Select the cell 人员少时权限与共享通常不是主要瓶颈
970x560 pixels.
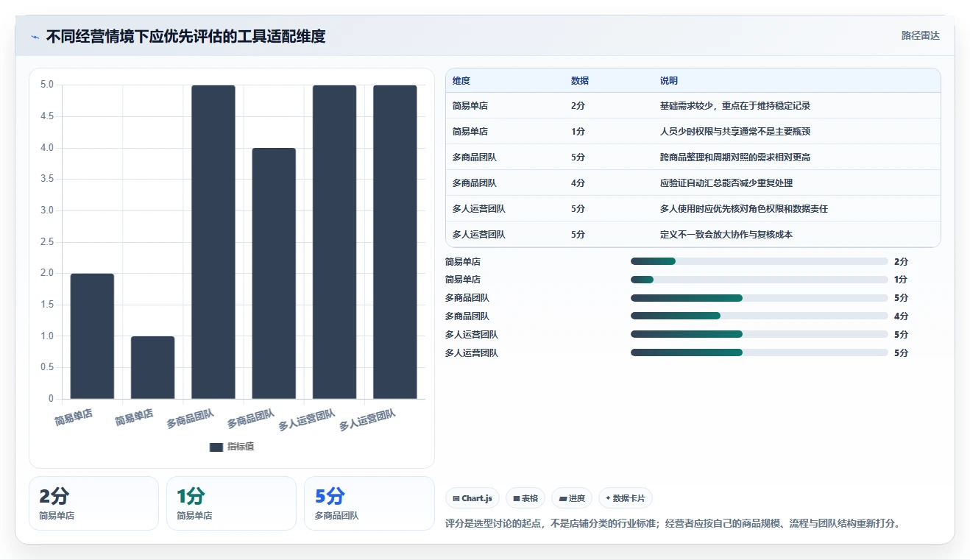pyautogui.click(x=735, y=132)
